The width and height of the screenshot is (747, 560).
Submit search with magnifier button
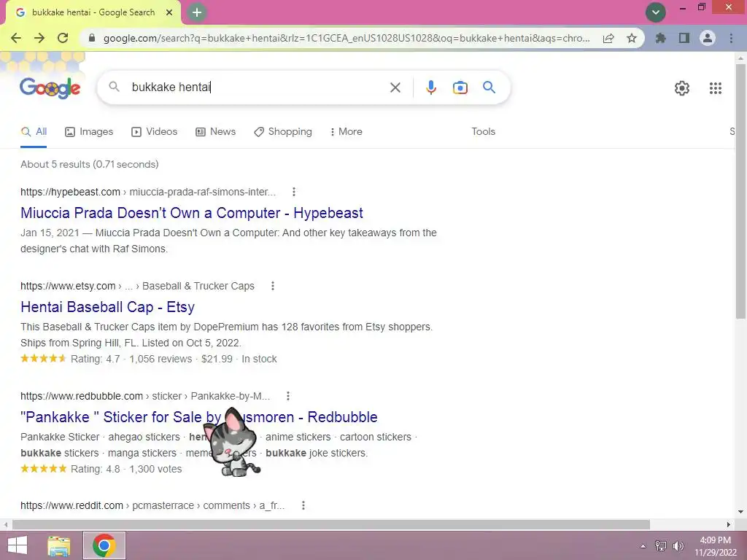tap(489, 87)
